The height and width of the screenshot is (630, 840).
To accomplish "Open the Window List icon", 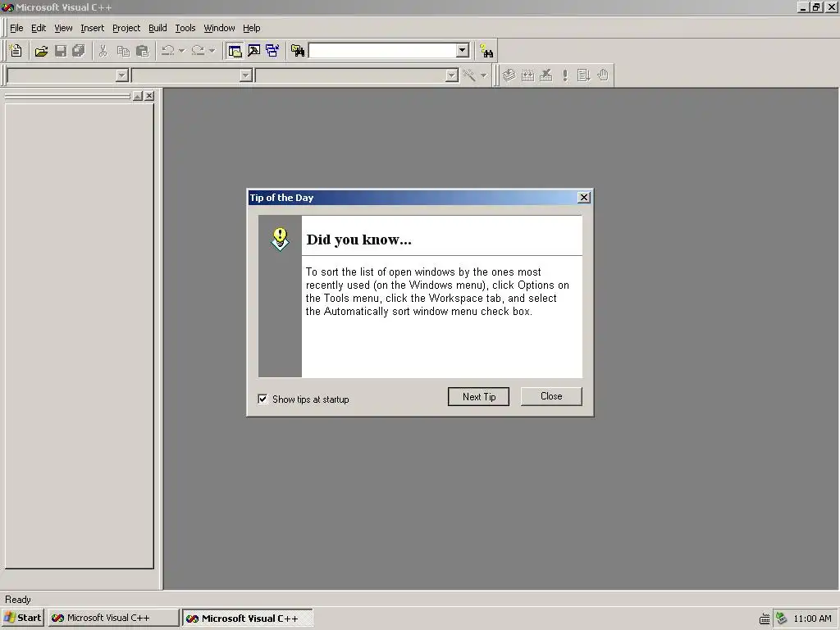I will 272,51.
